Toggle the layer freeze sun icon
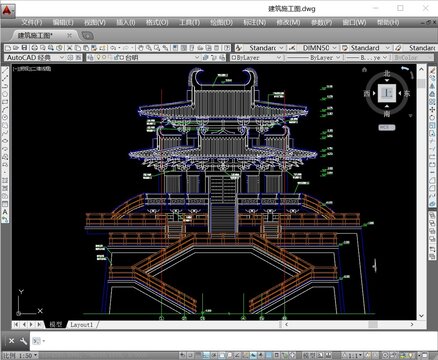438x360 pixels. (x=104, y=58)
